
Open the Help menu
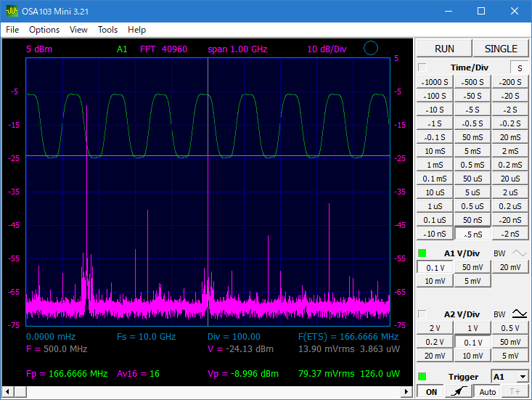click(136, 30)
